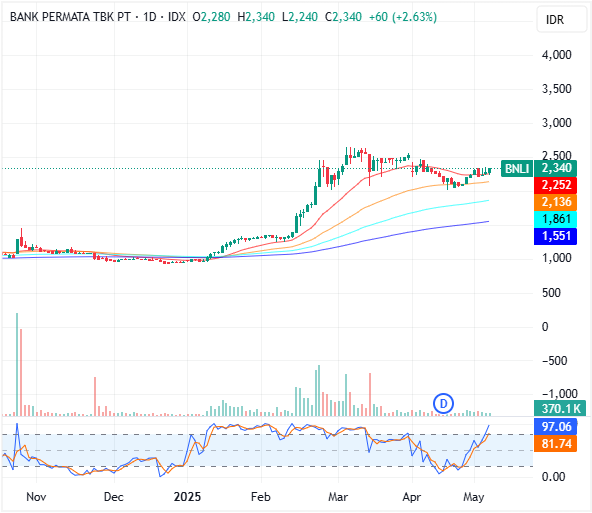Screen dimensions: 592x513
Task: Click the 2,340 current price tag
Action: point(555,168)
